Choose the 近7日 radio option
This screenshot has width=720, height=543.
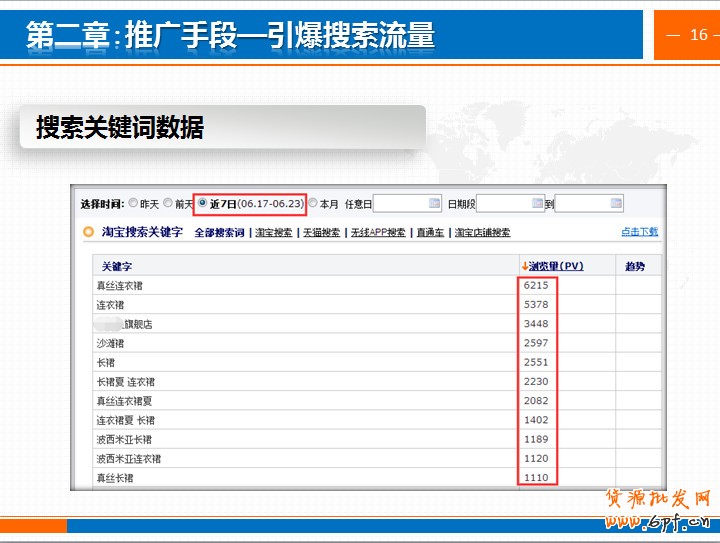(x=203, y=203)
